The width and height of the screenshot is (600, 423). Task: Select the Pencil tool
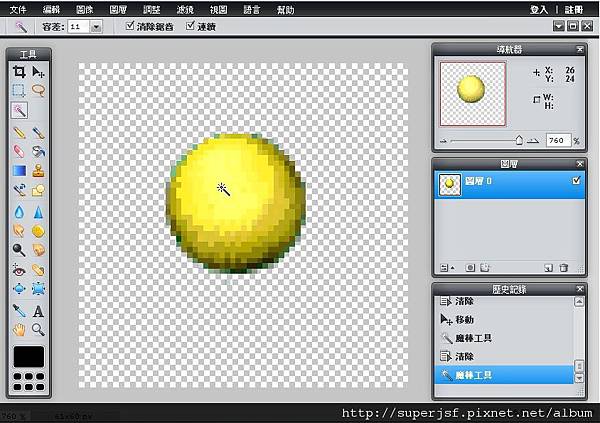19,132
